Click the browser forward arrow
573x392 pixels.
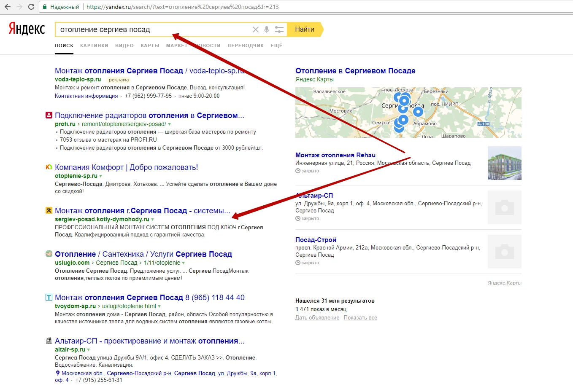19,7
